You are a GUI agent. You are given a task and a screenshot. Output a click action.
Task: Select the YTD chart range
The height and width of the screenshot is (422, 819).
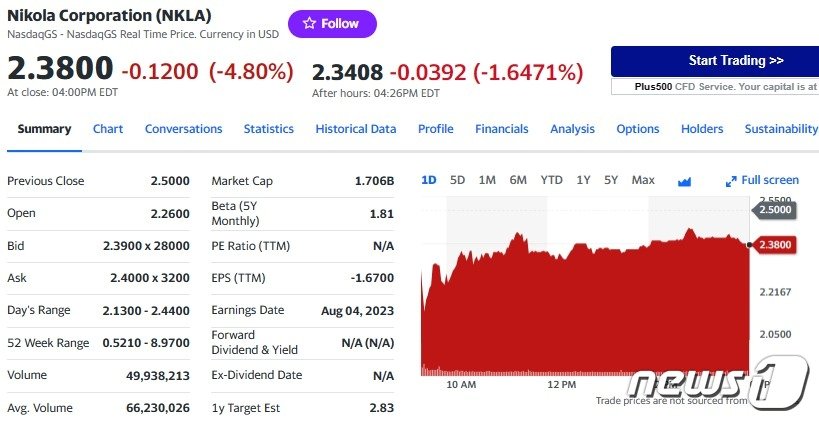pos(551,180)
